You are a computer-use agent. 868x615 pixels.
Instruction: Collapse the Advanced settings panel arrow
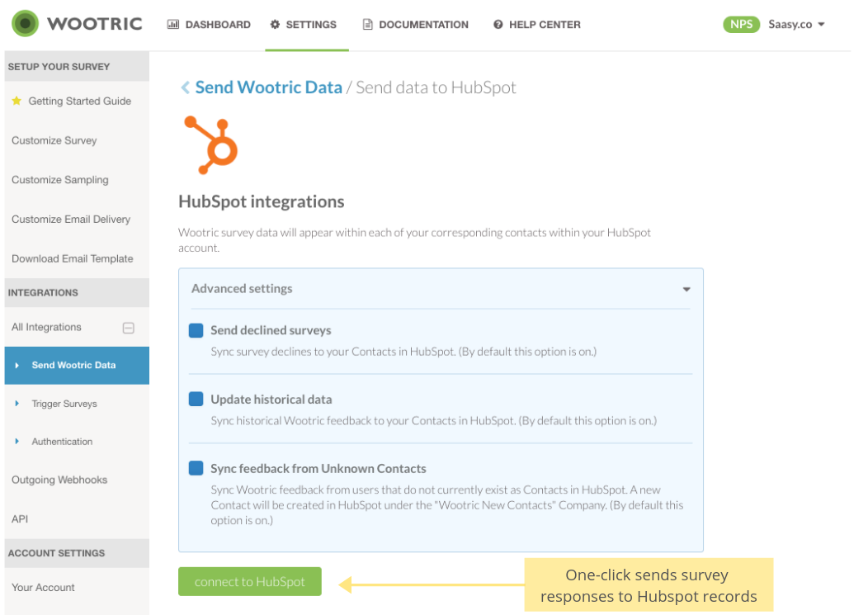(686, 290)
